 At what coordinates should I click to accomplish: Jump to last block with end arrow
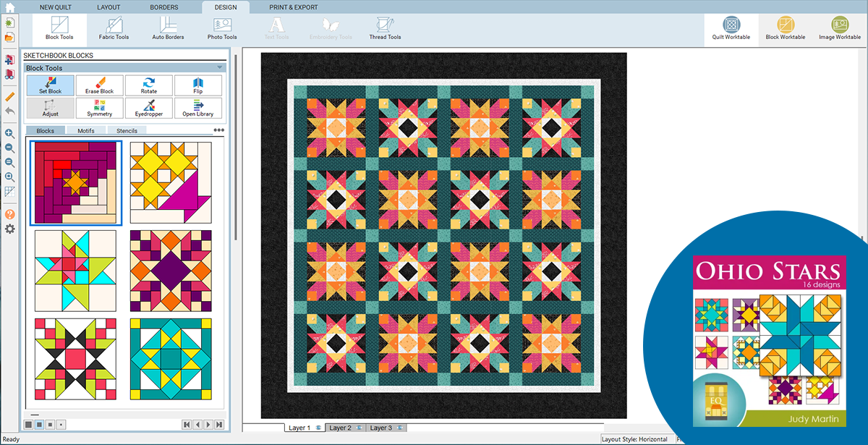[x=219, y=425]
